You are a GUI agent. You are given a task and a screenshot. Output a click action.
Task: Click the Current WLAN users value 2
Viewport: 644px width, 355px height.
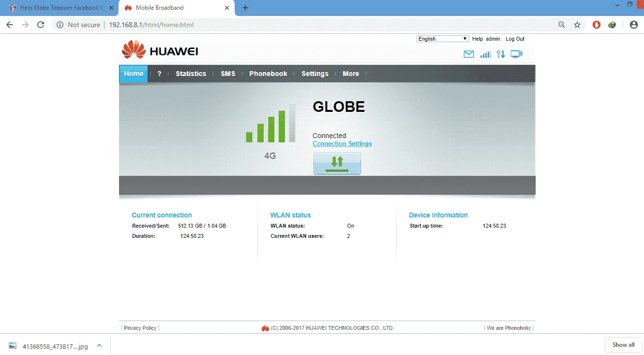[348, 236]
